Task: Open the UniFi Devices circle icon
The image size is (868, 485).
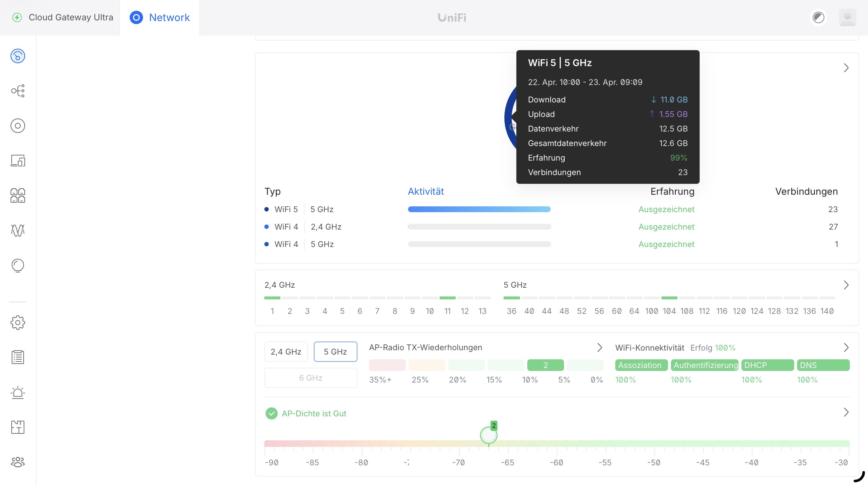Action: pos(18,126)
